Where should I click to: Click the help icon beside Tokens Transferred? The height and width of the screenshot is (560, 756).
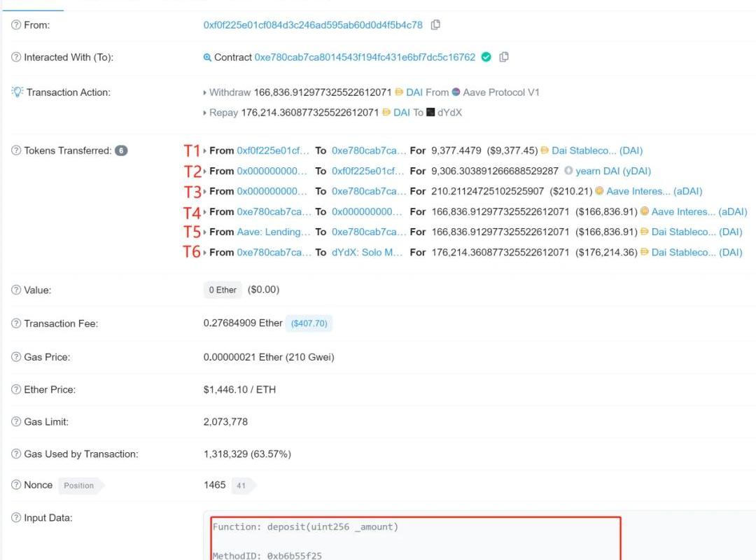(x=16, y=150)
